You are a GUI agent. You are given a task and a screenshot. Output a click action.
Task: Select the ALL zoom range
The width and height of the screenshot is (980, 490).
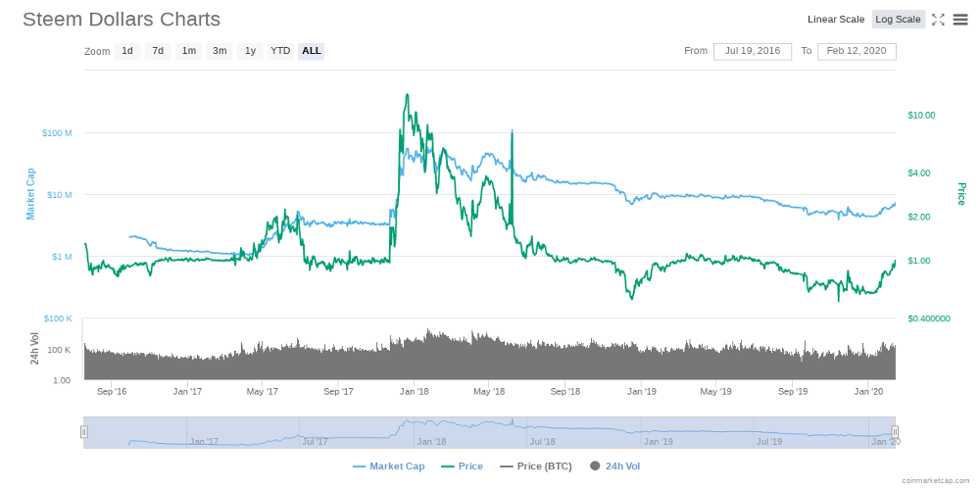(312, 51)
